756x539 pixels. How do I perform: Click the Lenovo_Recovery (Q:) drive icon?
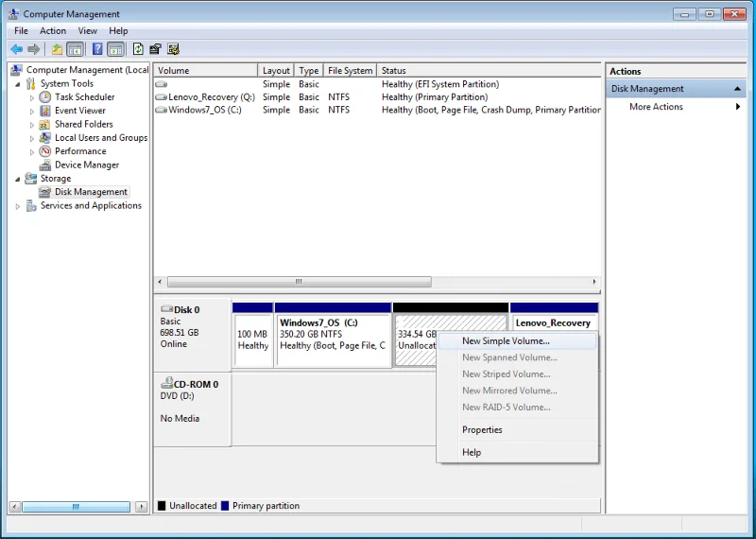point(161,97)
